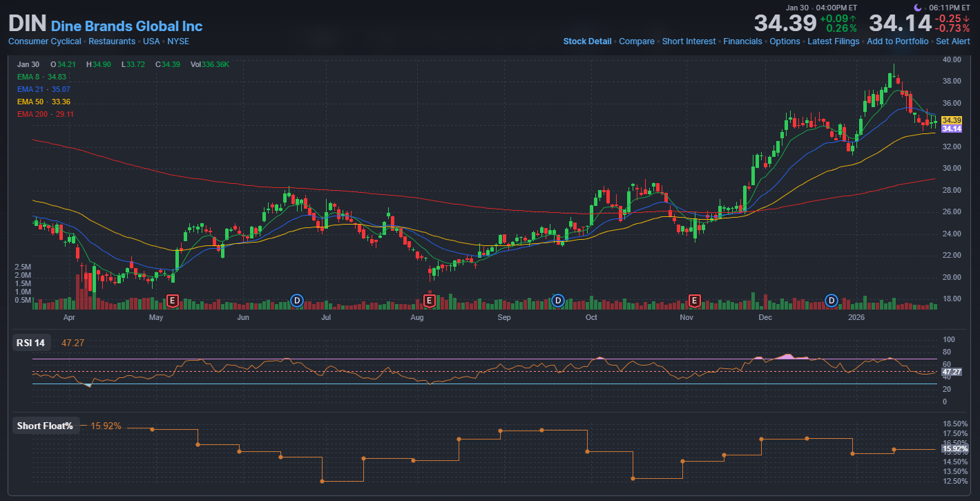
Task: View the Options chain link
Action: point(785,41)
